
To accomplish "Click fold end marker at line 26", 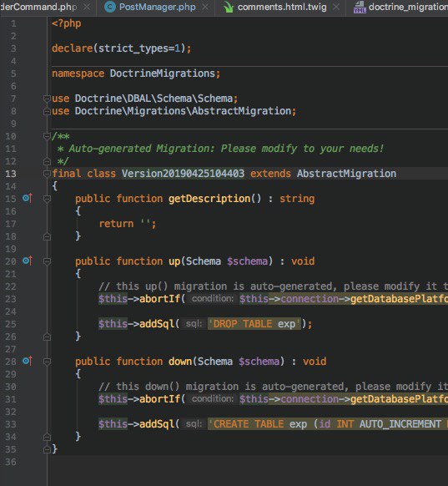I will 47,337.
